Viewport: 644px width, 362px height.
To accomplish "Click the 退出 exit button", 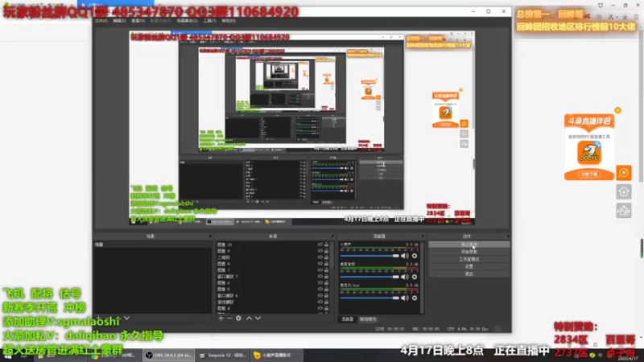I will tap(469, 274).
